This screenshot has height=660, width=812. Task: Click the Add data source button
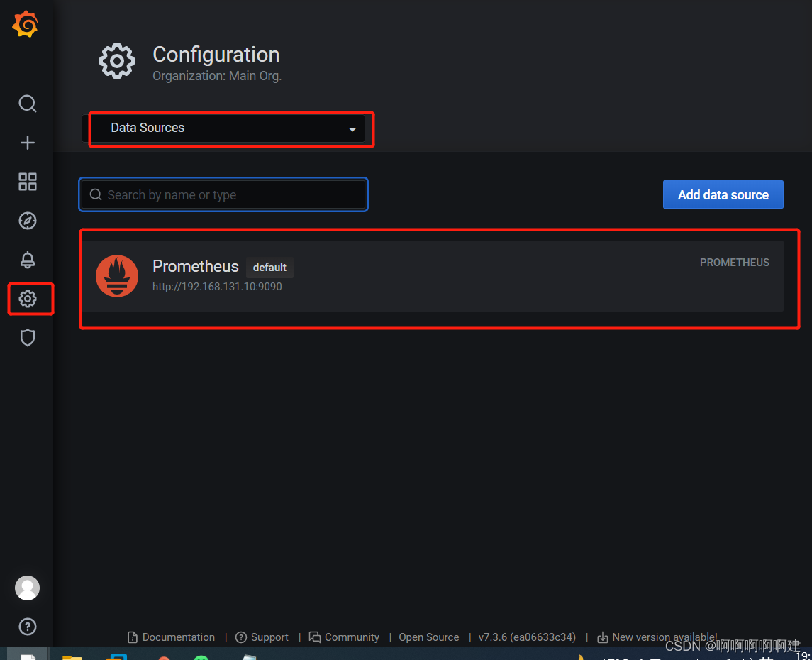pyautogui.click(x=723, y=194)
